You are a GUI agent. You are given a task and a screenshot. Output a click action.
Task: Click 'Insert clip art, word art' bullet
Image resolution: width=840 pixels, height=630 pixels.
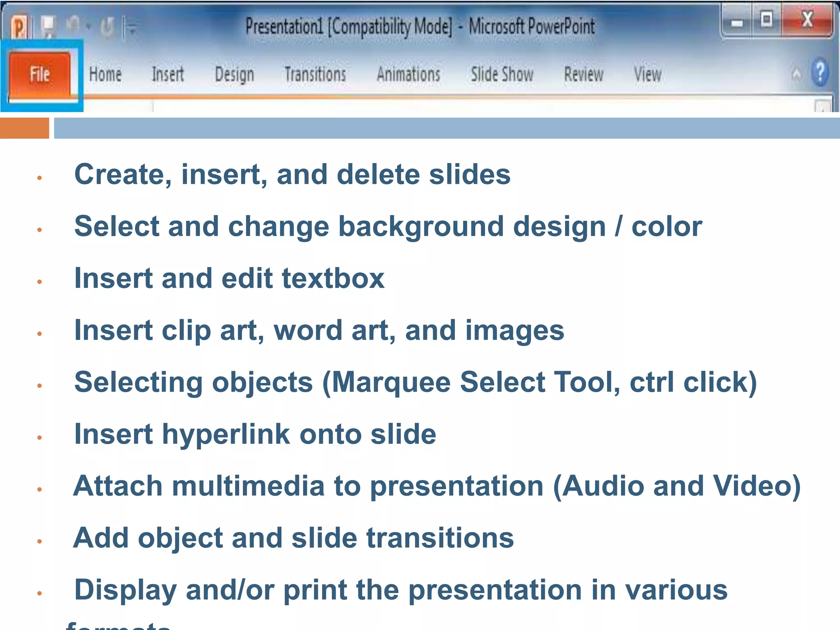point(319,331)
